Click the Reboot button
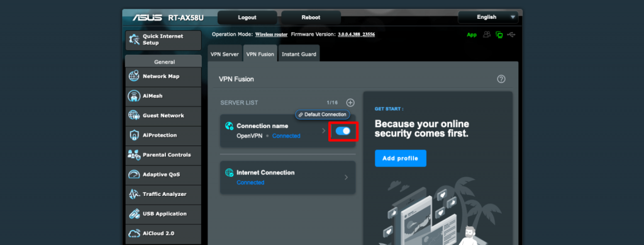The height and width of the screenshot is (245, 644). click(x=311, y=17)
